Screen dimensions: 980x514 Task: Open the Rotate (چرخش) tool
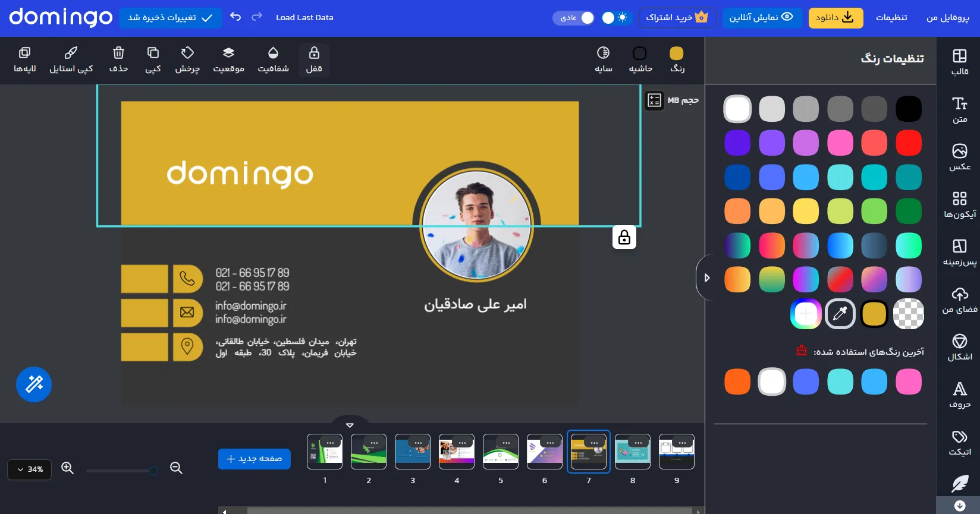click(x=187, y=60)
